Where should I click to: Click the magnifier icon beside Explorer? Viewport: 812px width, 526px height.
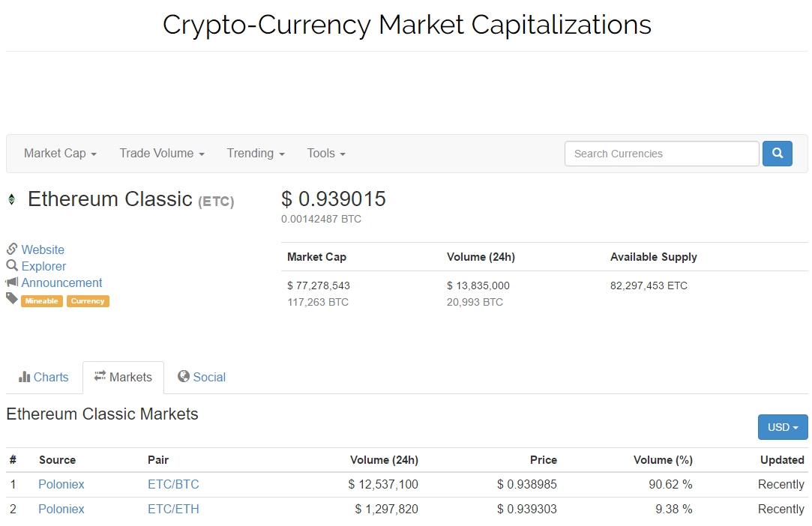tap(12, 265)
